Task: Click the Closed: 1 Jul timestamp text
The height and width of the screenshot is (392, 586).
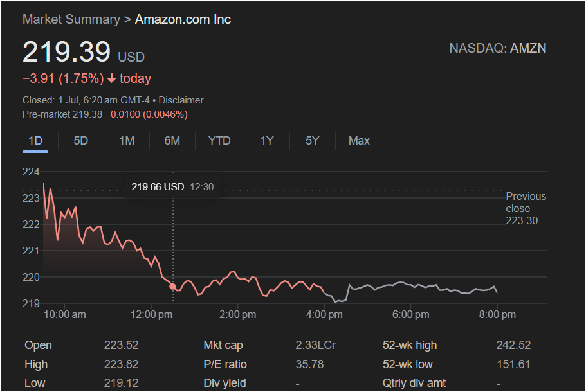Action: click(x=86, y=100)
